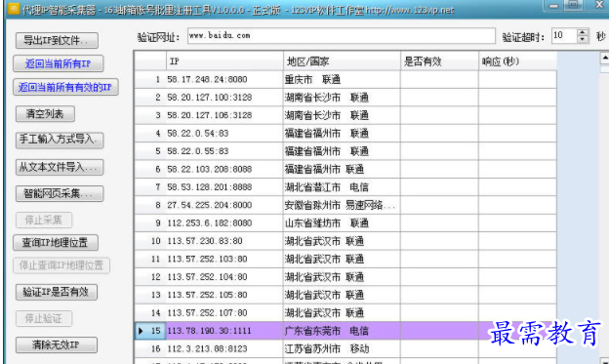Click 山东省潍坊市 联通 cell

pyautogui.click(x=342, y=222)
